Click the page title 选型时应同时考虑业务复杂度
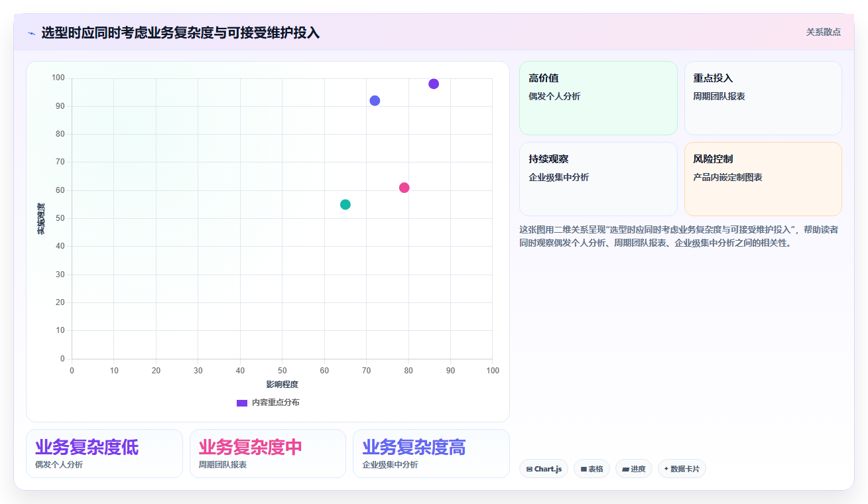This screenshot has height=504, width=868. tap(180, 32)
